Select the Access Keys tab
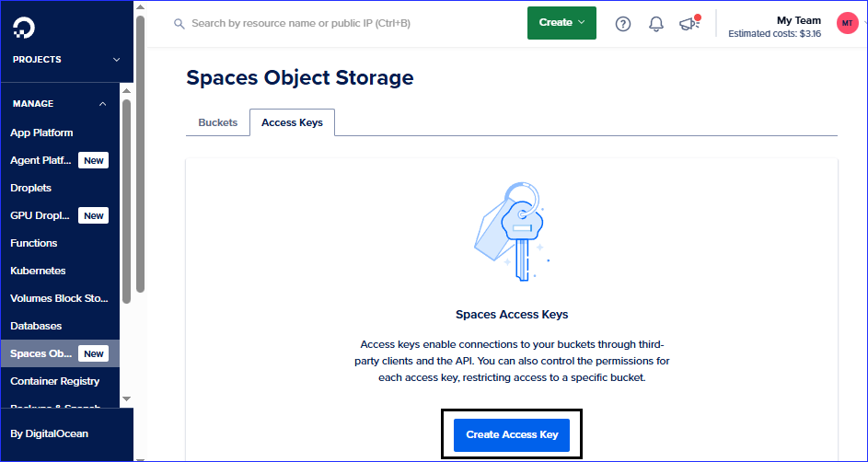The height and width of the screenshot is (462, 868). [x=292, y=122]
